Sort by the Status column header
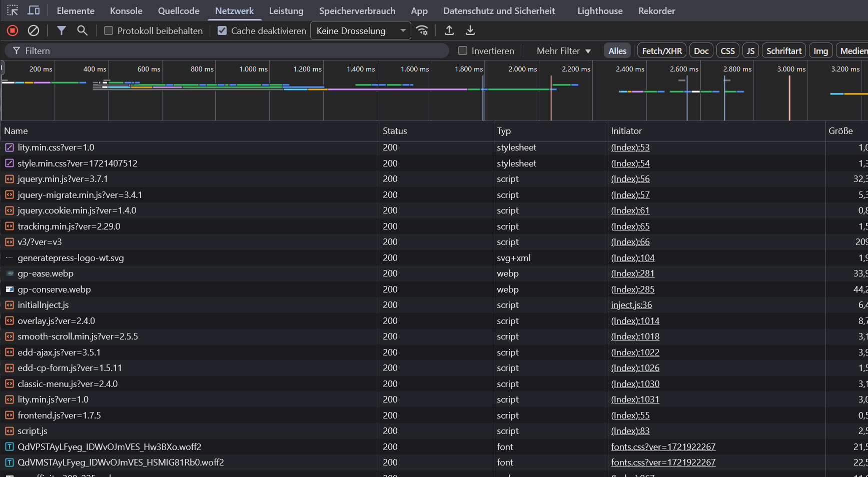The image size is (868, 477). pyautogui.click(x=395, y=131)
